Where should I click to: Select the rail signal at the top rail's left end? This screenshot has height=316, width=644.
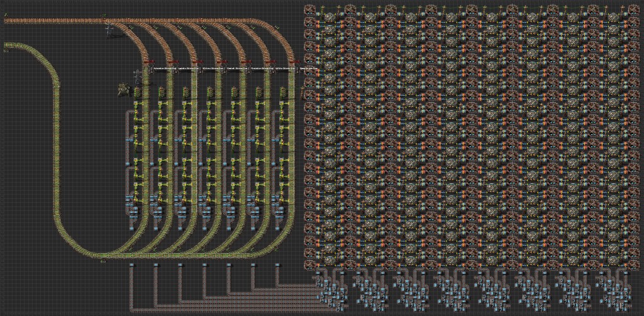[6, 15]
